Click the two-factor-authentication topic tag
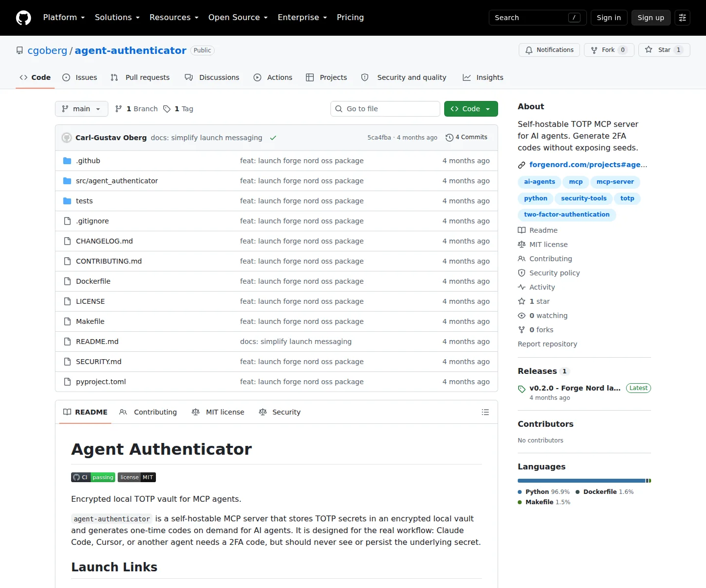 (567, 215)
